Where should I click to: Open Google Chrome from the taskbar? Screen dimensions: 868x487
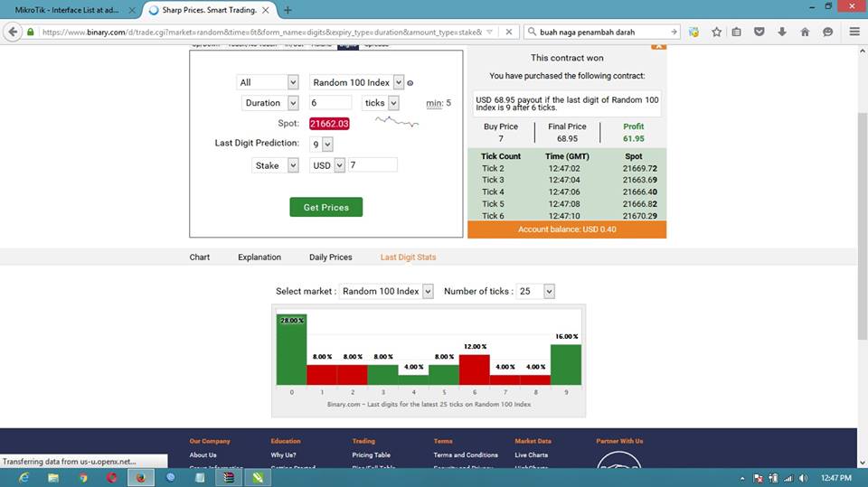(x=83, y=478)
